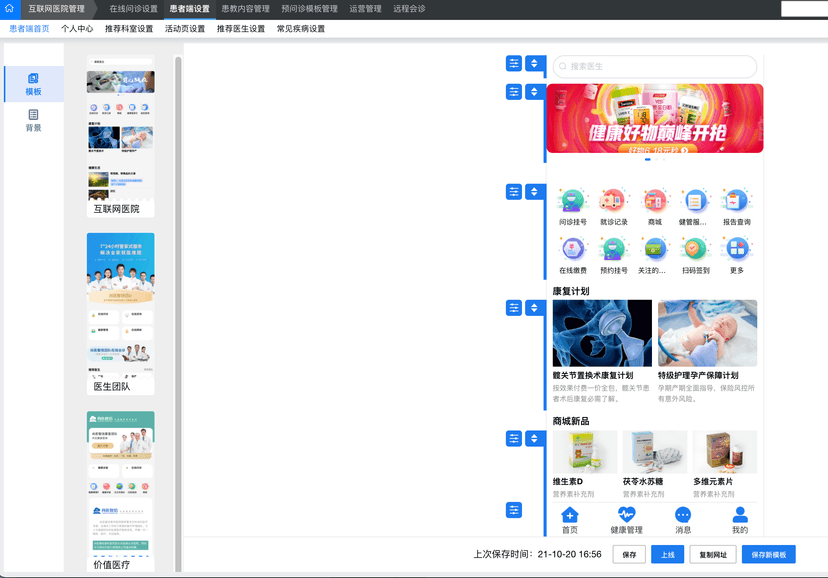Open settings icon beside bottom navigation bar
This screenshot has width=828, height=578.
pos(514,510)
